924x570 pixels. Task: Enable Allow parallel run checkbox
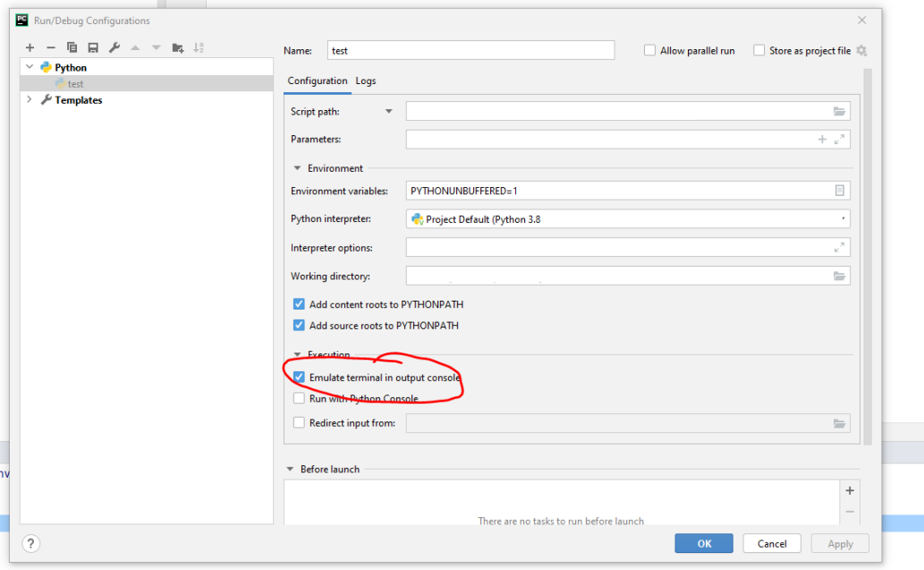tap(649, 51)
